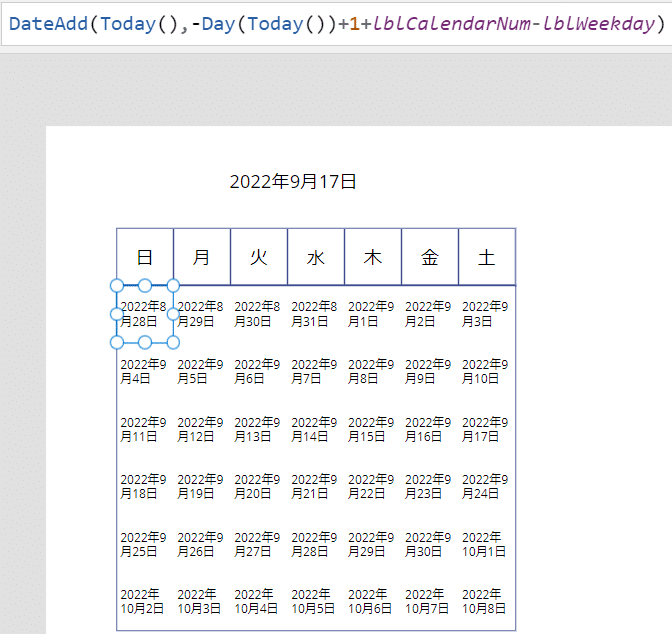672x634 pixels.
Task: Click the calendar cell 2022年9月8日
Action: pos(373,372)
